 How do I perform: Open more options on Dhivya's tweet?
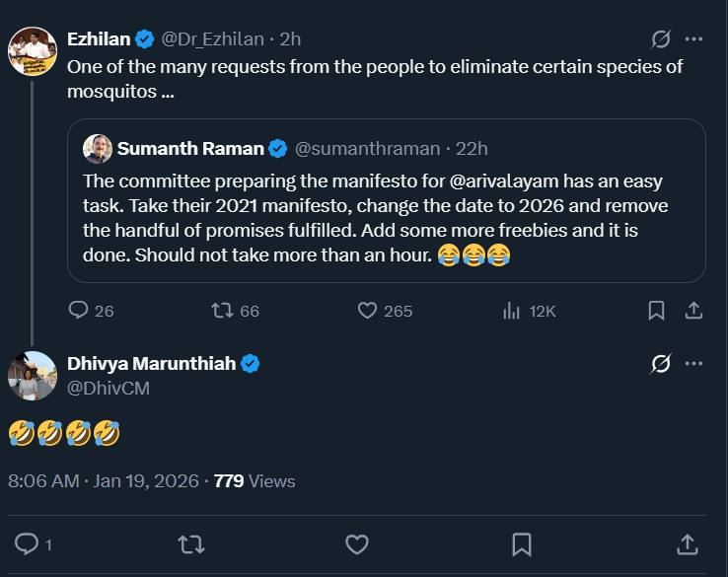point(693,364)
